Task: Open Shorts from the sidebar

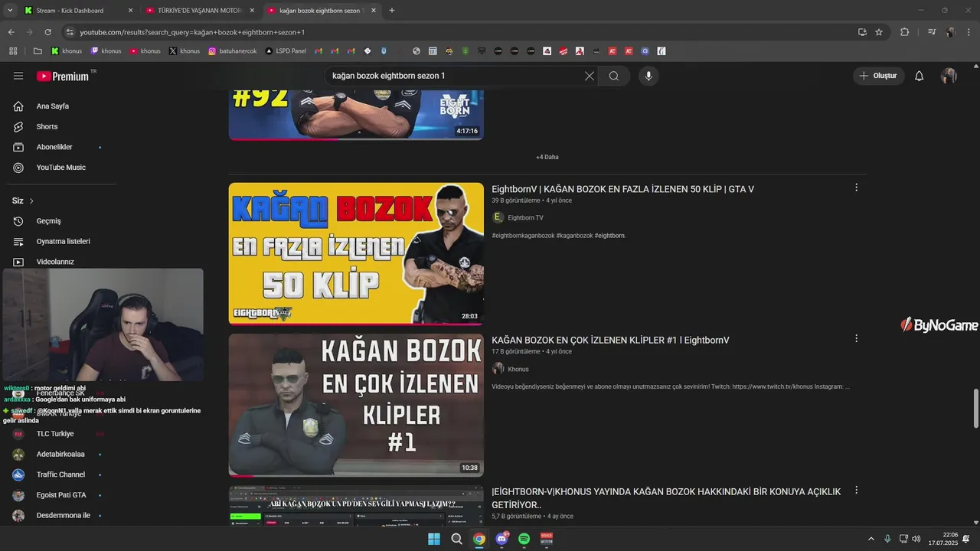Action: point(47,126)
